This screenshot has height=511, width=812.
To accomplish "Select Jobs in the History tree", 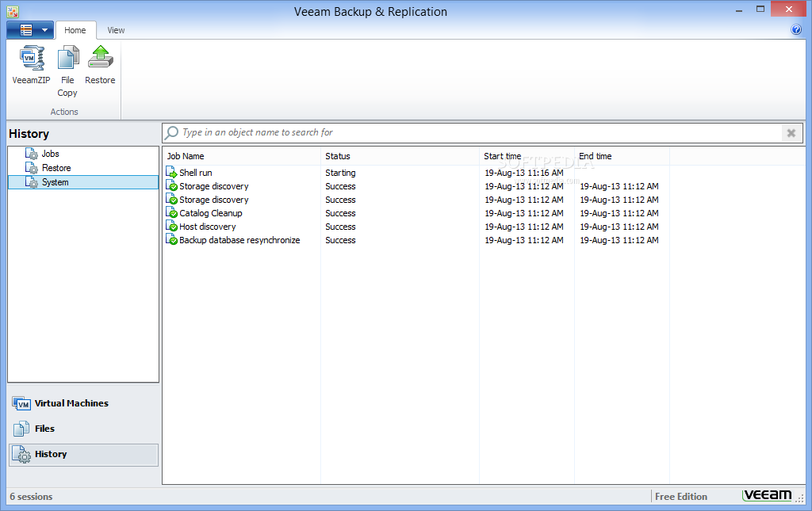I will tap(50, 154).
